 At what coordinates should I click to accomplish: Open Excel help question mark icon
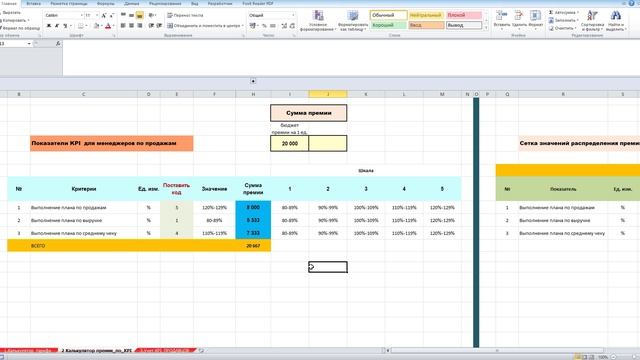[631, 3]
